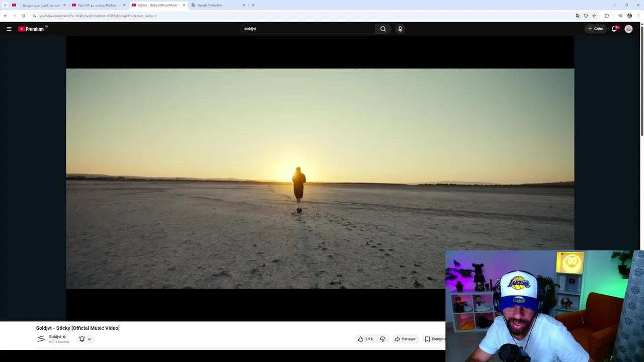Go forward in browser history
The height and width of the screenshot is (362, 644).
coord(14,16)
